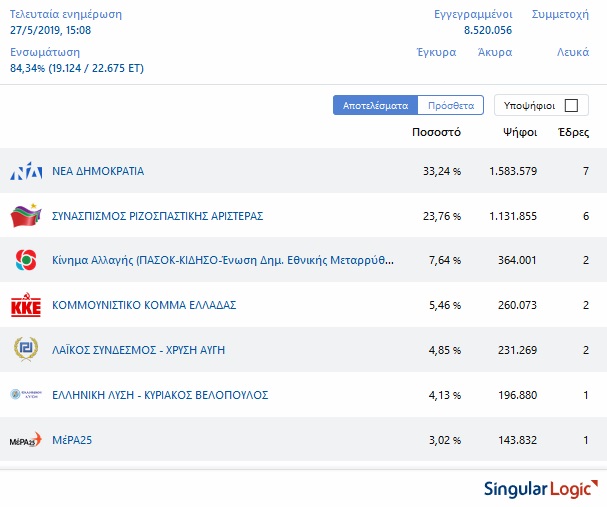Open the ΜέΡΑ25 party name link

(72, 440)
